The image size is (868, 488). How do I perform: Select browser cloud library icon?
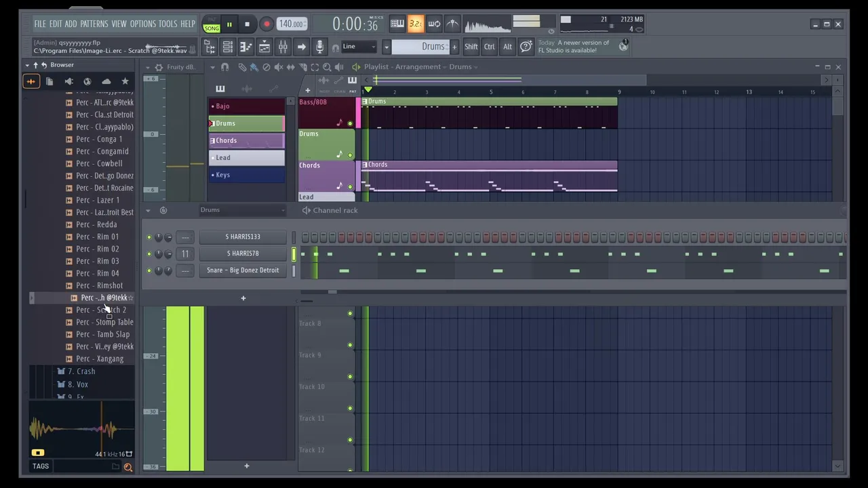tap(106, 81)
